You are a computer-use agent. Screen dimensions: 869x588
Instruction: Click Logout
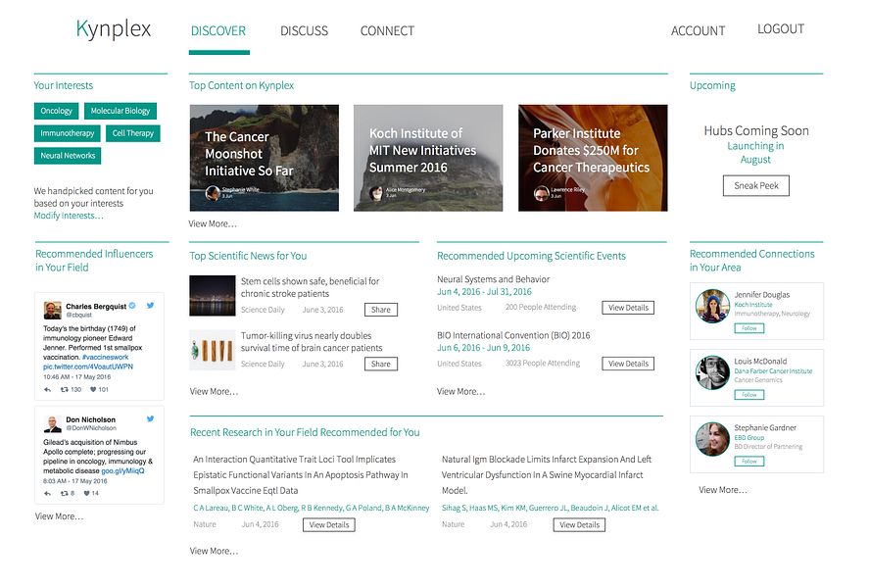point(780,28)
